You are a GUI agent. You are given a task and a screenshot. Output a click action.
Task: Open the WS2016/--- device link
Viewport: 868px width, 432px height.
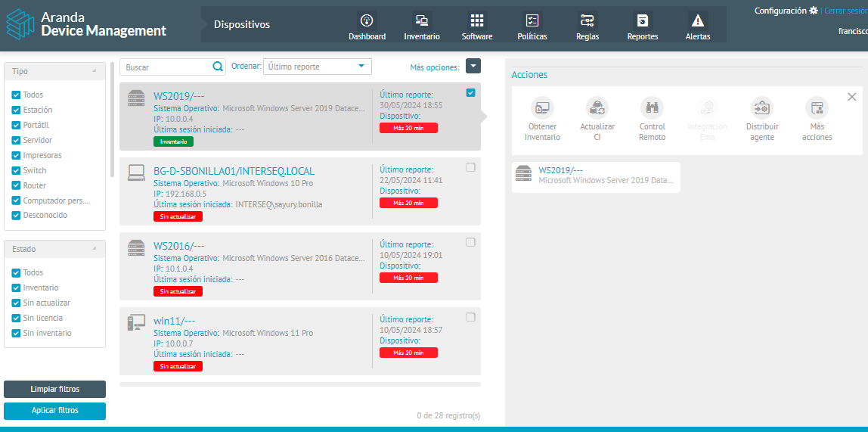point(178,246)
